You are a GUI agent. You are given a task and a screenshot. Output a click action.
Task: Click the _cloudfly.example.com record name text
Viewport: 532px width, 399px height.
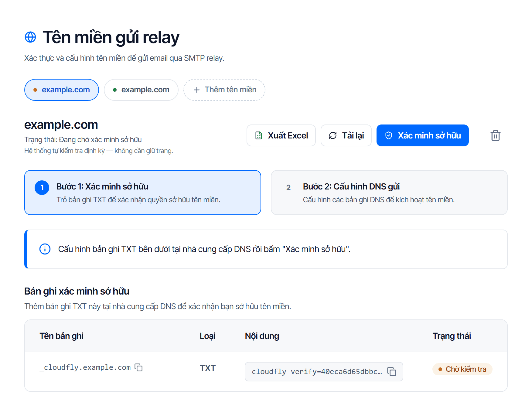tap(85, 367)
